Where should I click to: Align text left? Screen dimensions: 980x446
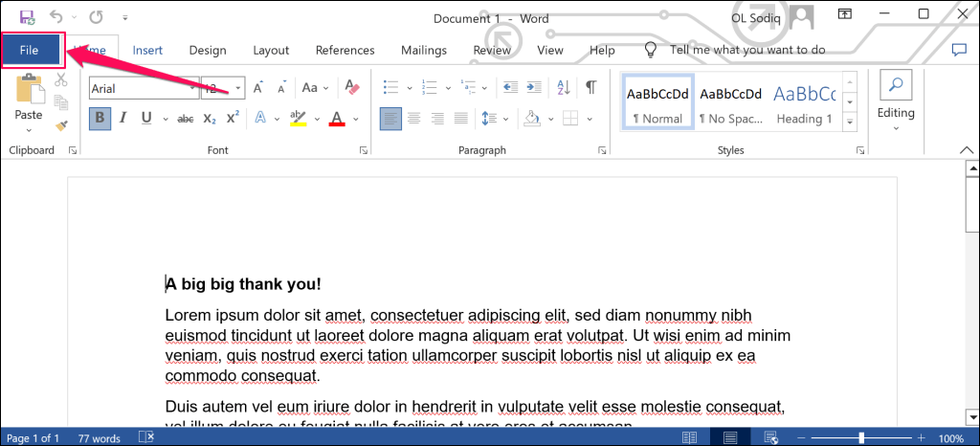pos(391,118)
